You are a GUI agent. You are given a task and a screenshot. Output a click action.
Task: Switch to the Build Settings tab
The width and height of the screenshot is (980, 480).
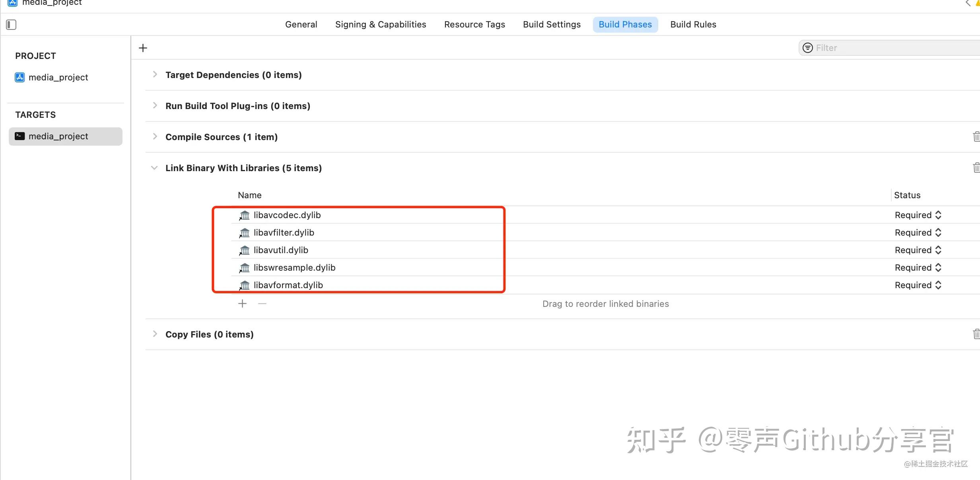551,24
